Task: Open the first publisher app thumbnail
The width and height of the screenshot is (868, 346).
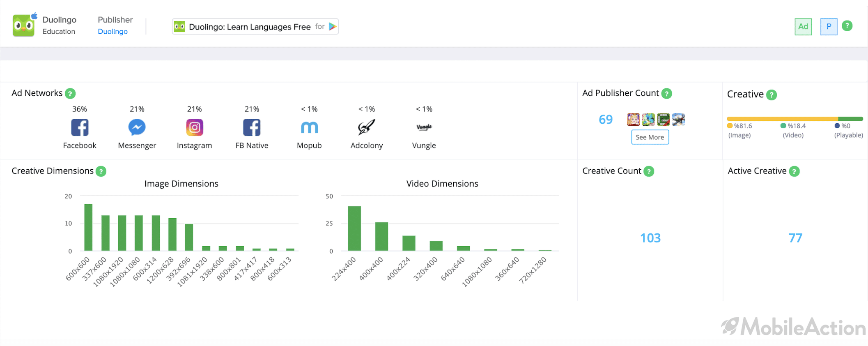Action: 634,120
